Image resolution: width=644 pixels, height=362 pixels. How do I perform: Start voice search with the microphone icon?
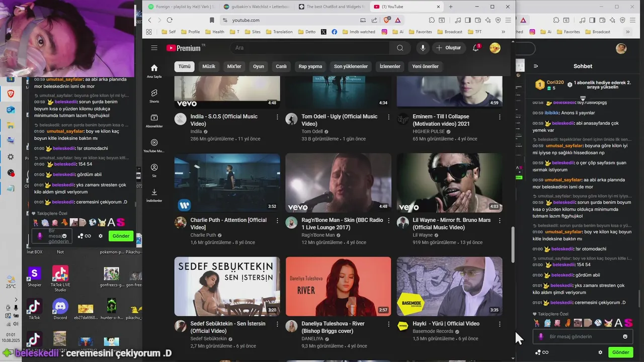423,48
